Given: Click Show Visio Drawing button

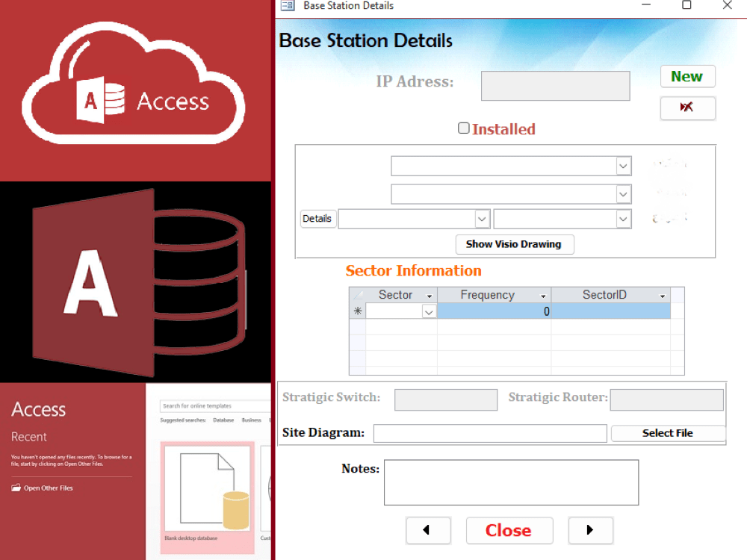Looking at the screenshot, I should (514, 244).
